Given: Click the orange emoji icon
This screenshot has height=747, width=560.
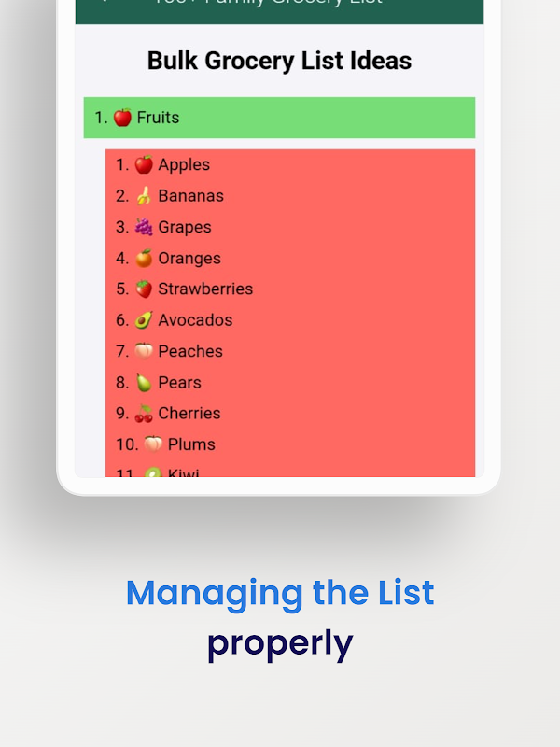Looking at the screenshot, I should pos(144,259).
